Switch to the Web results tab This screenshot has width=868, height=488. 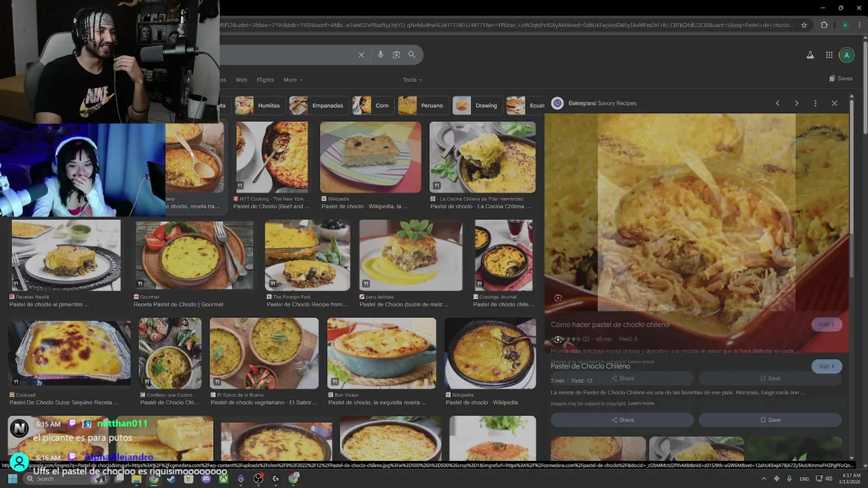click(241, 80)
